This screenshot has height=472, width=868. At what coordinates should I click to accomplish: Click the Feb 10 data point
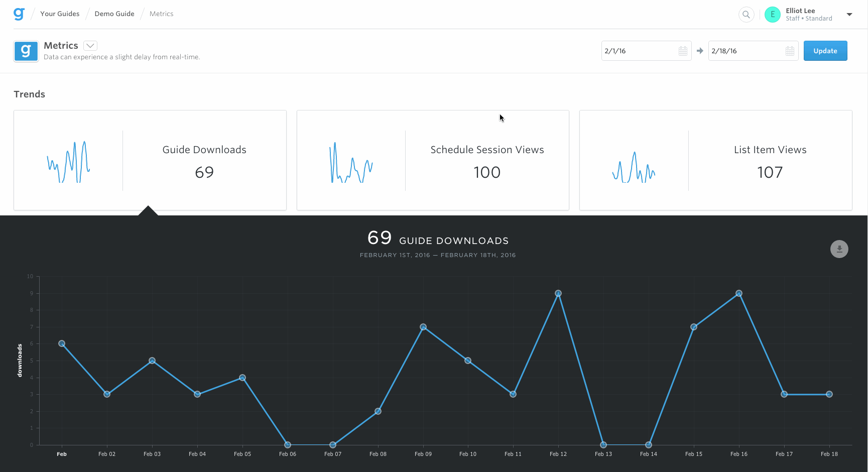pyautogui.click(x=468, y=361)
